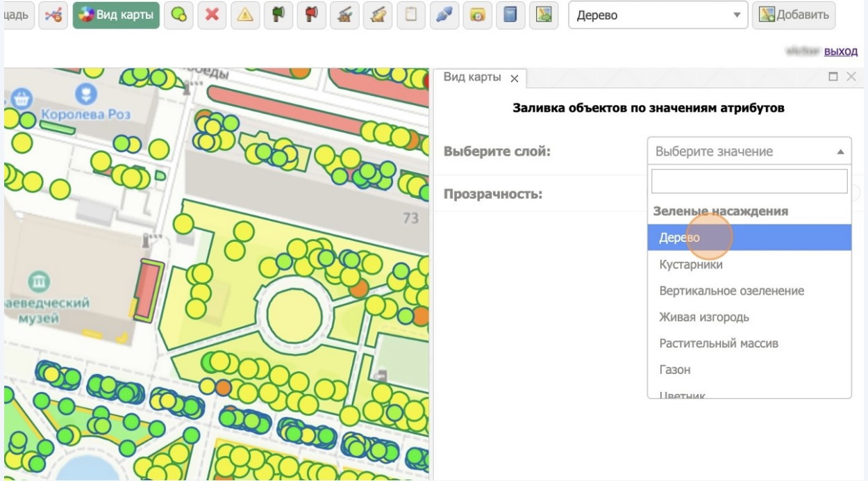Open the yellow warning triangle tool
The image size is (868, 481).
[244, 15]
